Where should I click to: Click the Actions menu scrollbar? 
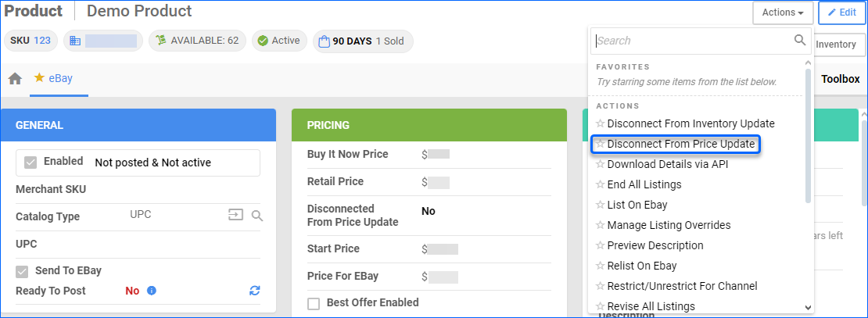[808, 133]
